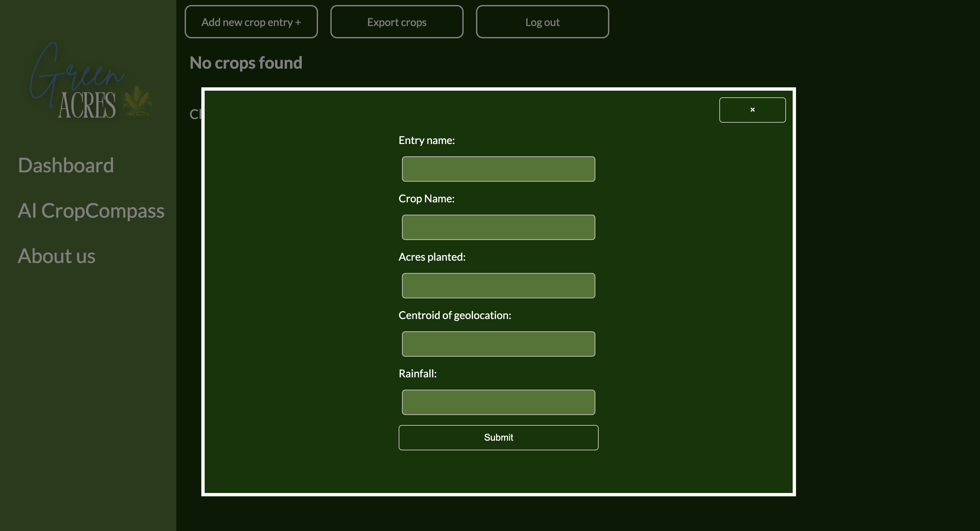Screen dimensions: 980x531
Task: Click the Centroid of geolocation input
Action: [498, 344]
